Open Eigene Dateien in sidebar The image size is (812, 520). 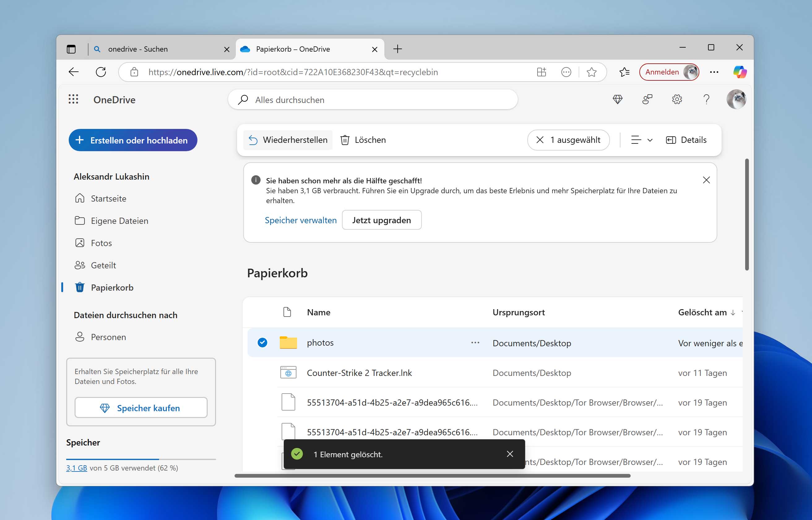(x=111, y=221)
